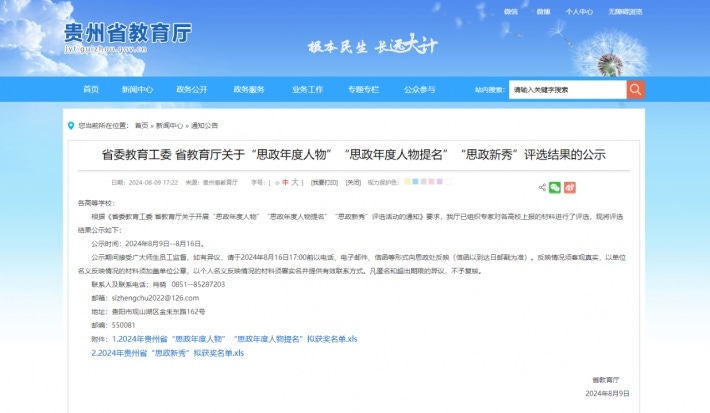Click the 根本民生 长远大计 slogan banner
This screenshot has height=413, width=710.
373,45
